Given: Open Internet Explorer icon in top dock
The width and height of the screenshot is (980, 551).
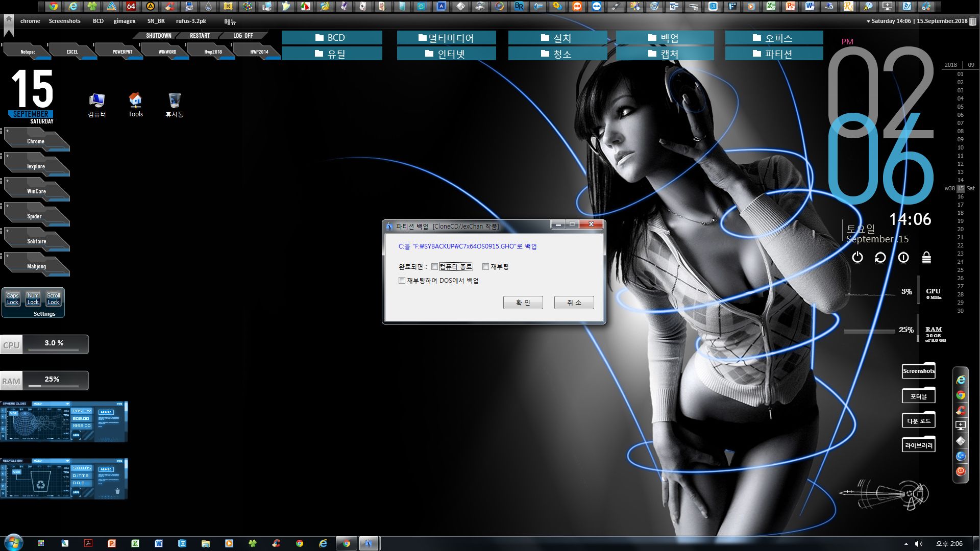Looking at the screenshot, I should 73,7.
